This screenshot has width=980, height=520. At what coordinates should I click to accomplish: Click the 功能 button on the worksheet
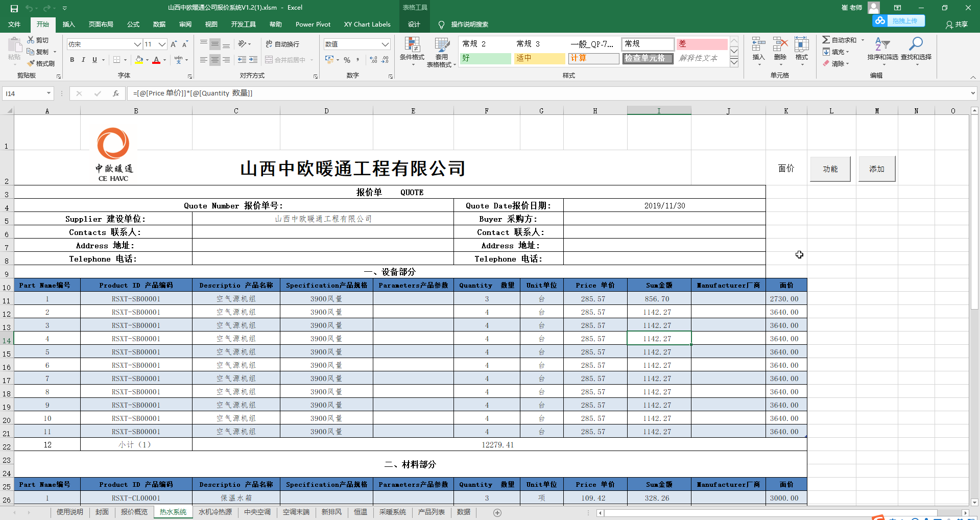click(829, 169)
